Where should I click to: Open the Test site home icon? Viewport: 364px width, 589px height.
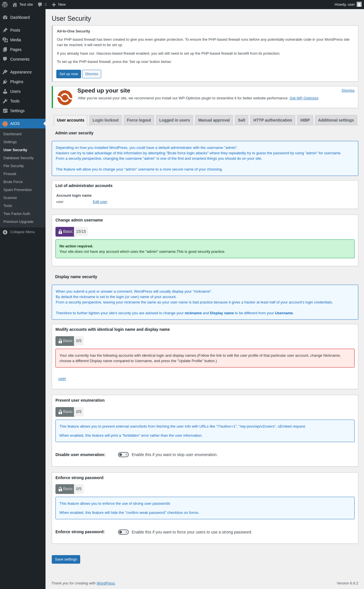(15, 5)
